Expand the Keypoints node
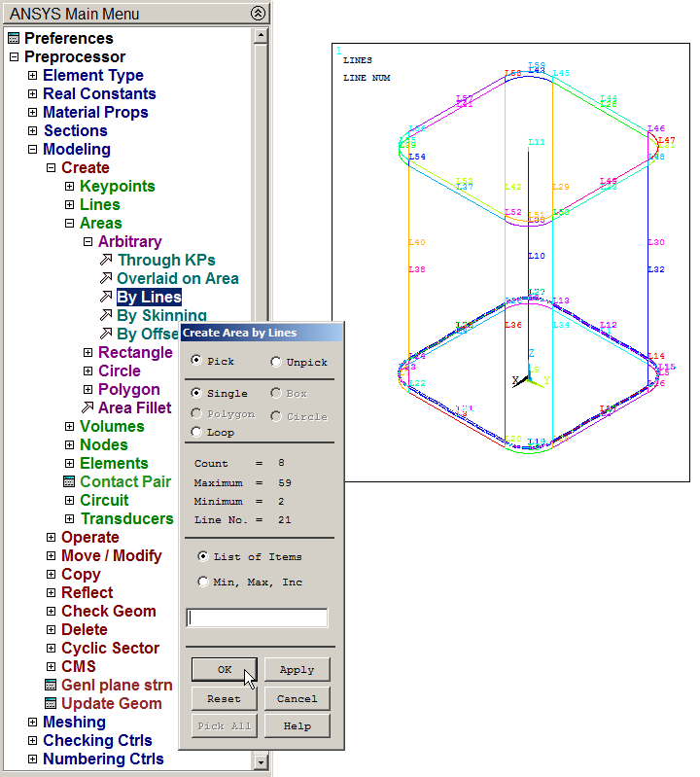 click(69, 186)
